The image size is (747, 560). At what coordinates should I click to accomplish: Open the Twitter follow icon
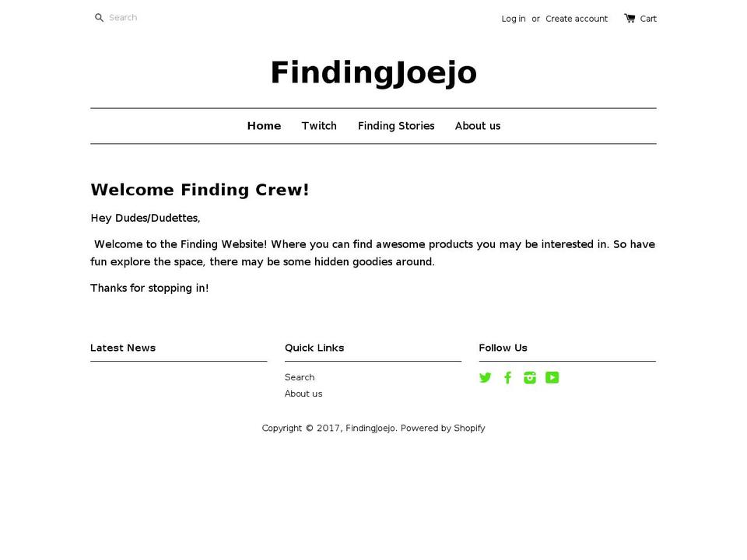click(485, 378)
